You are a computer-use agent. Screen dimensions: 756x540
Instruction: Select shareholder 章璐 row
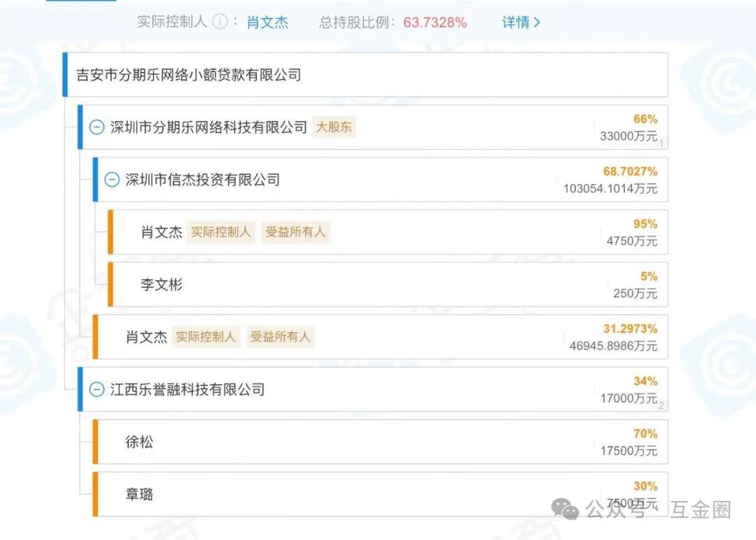pyautogui.click(x=139, y=495)
